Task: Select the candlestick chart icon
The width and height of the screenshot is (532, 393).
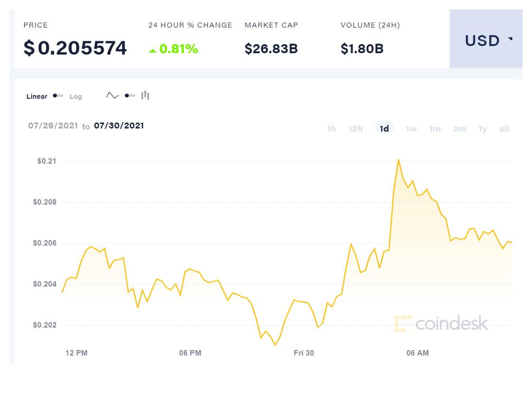Action: click(x=145, y=96)
